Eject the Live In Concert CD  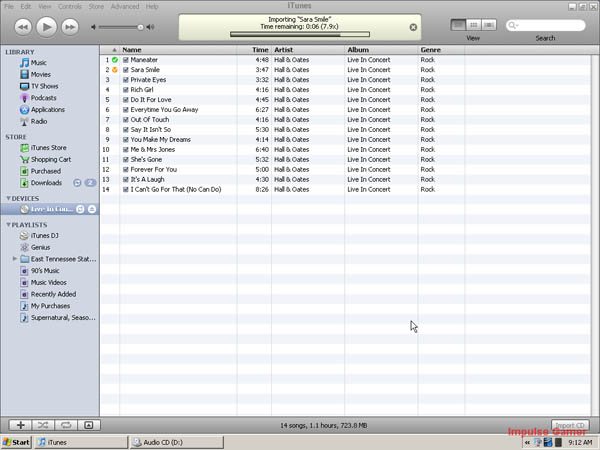click(92, 209)
